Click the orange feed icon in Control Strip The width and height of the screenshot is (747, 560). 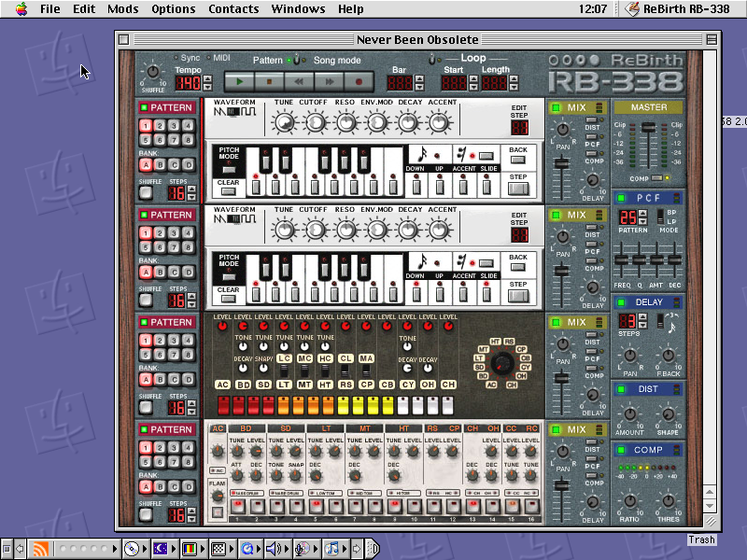(x=40, y=549)
